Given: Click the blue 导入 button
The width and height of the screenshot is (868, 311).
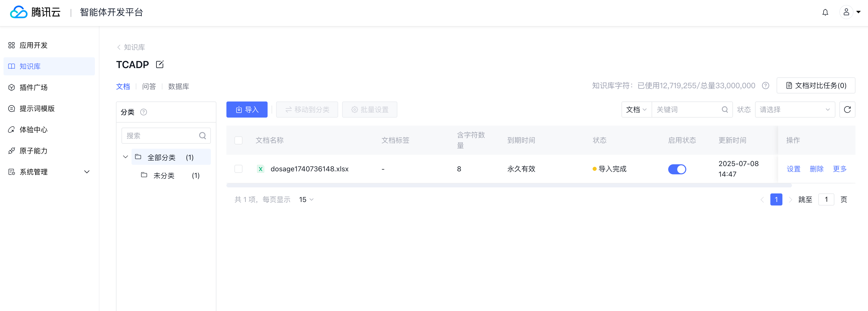Looking at the screenshot, I should pos(247,110).
